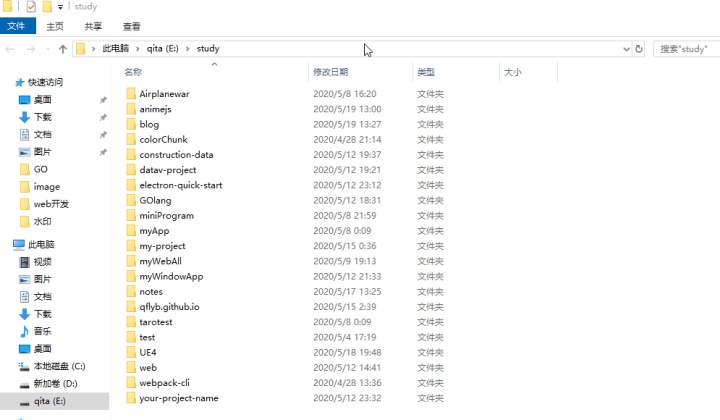Switch to the 共享 (Share) ribbon tab
720x420 pixels.
(93, 27)
